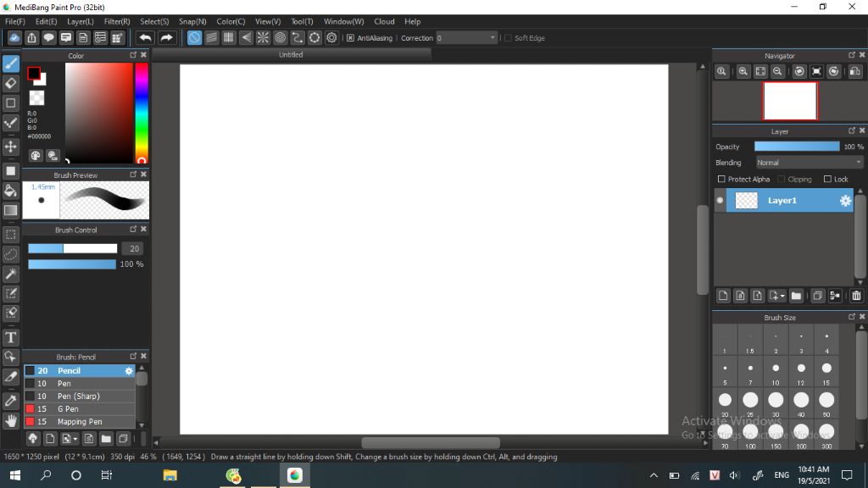Image resolution: width=868 pixels, height=488 pixels.
Task: Select the Text tool
Action: [10, 337]
